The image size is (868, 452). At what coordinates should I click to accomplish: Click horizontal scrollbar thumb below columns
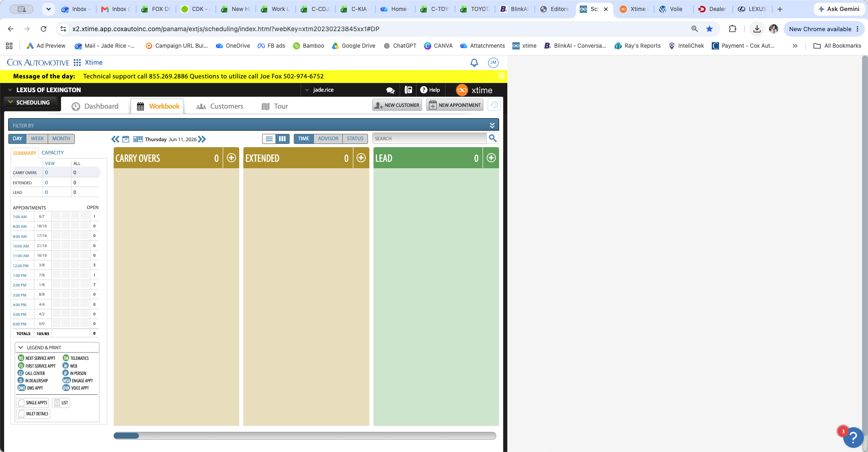[126, 435]
